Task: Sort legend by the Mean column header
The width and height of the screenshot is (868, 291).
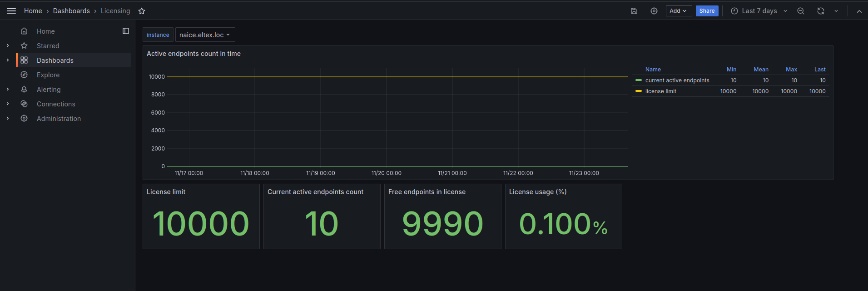Action: pyautogui.click(x=761, y=70)
